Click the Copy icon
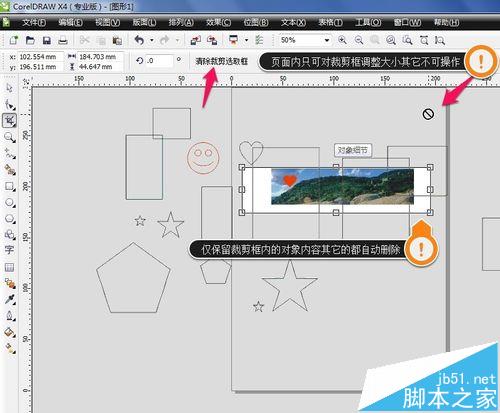500x413 pixels. coord(101,40)
